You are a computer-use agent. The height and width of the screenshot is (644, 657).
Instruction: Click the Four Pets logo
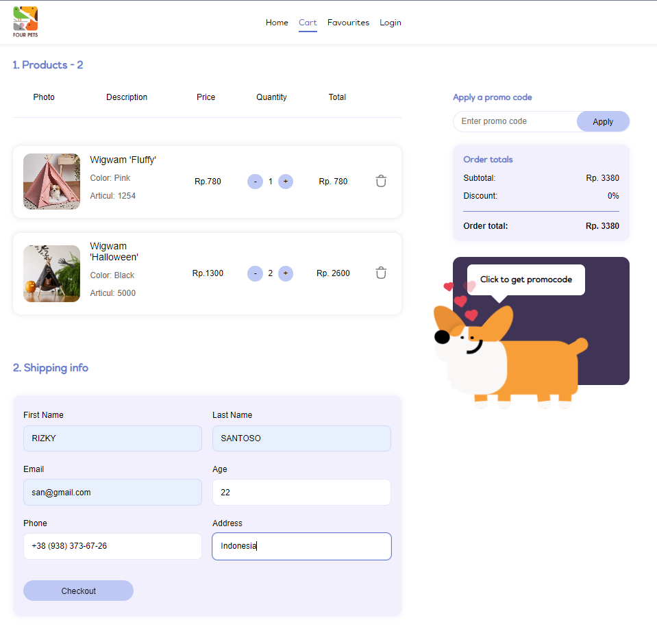[25, 21]
